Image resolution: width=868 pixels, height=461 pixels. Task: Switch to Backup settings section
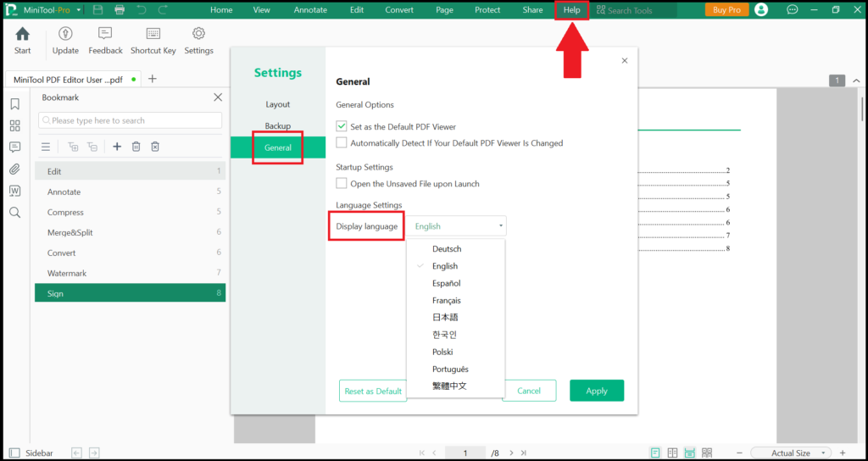click(x=277, y=125)
